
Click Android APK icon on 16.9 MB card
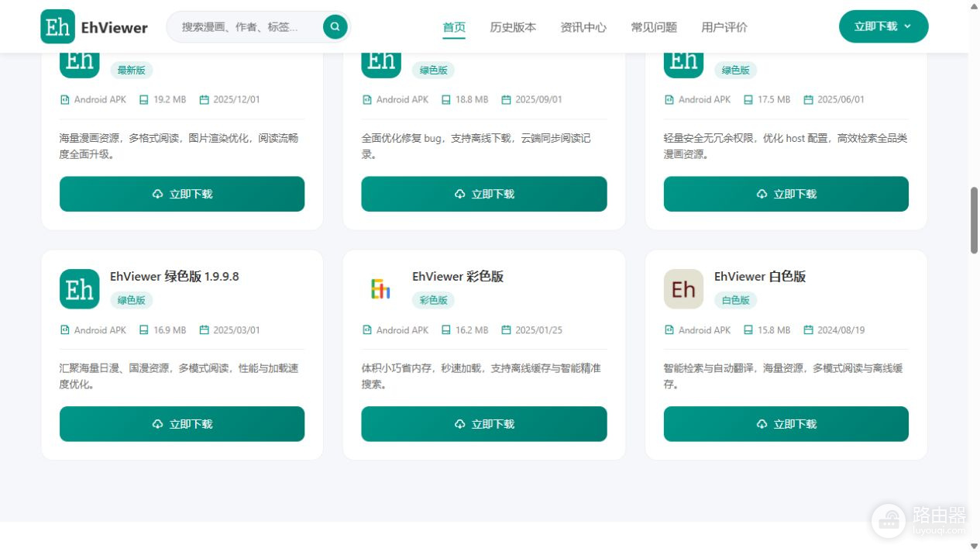[65, 329]
